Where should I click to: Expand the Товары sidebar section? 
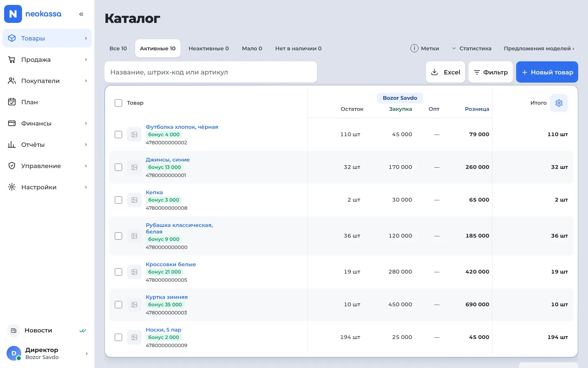pos(47,38)
